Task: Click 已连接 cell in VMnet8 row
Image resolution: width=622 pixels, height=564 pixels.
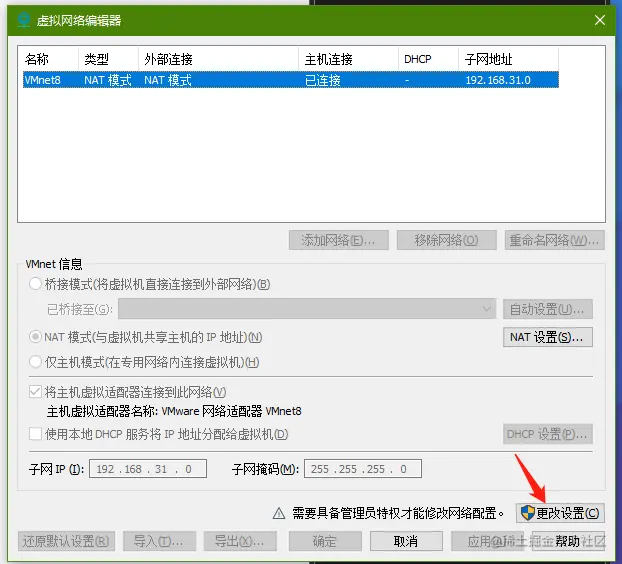Action: click(x=323, y=80)
